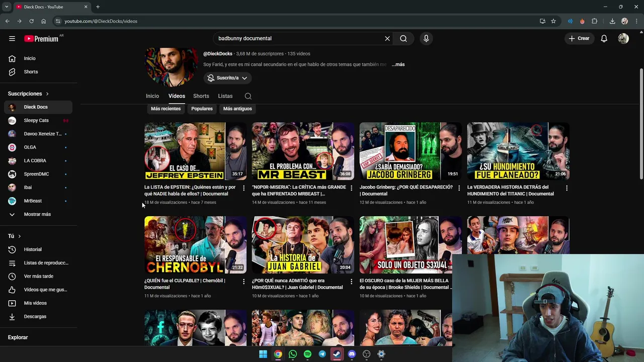Play Juan Gabriel thumbnail video

[303, 245]
